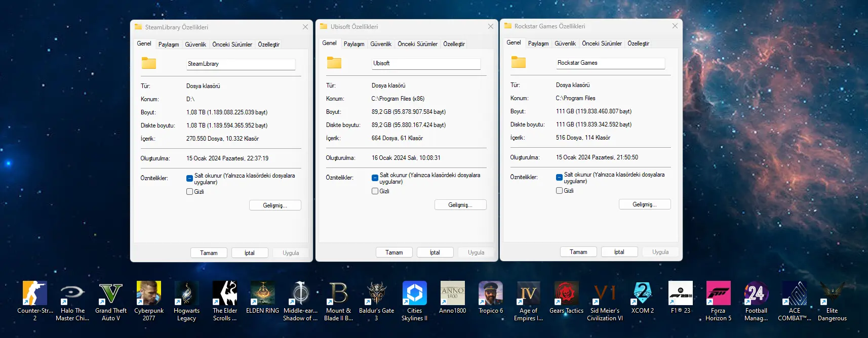Confirm with Tamam in SteamLibrary window
Screen dimensions: 868x338
[209, 253]
